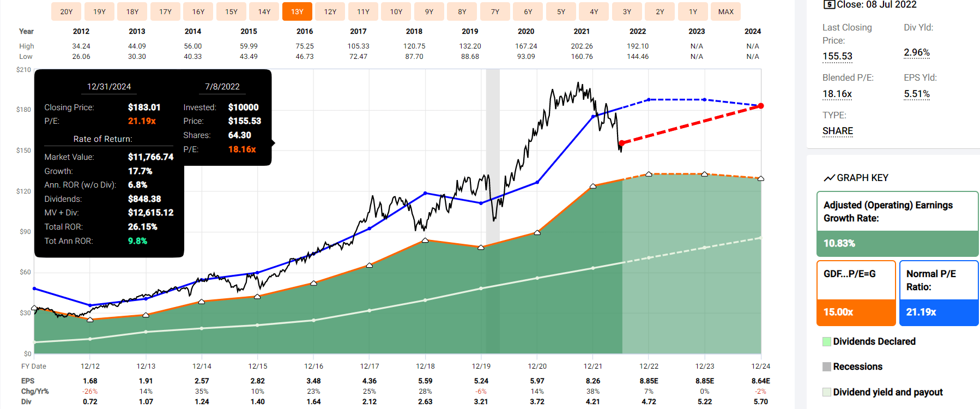Click the $183.01 closing price value
Viewport: 980px width, 409px height.
coord(144,107)
